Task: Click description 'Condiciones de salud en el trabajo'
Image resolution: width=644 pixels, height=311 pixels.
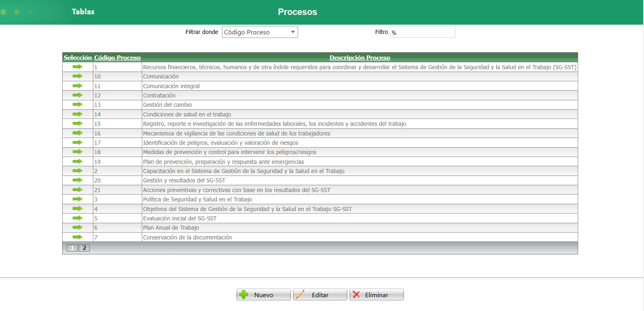Action: (x=187, y=114)
